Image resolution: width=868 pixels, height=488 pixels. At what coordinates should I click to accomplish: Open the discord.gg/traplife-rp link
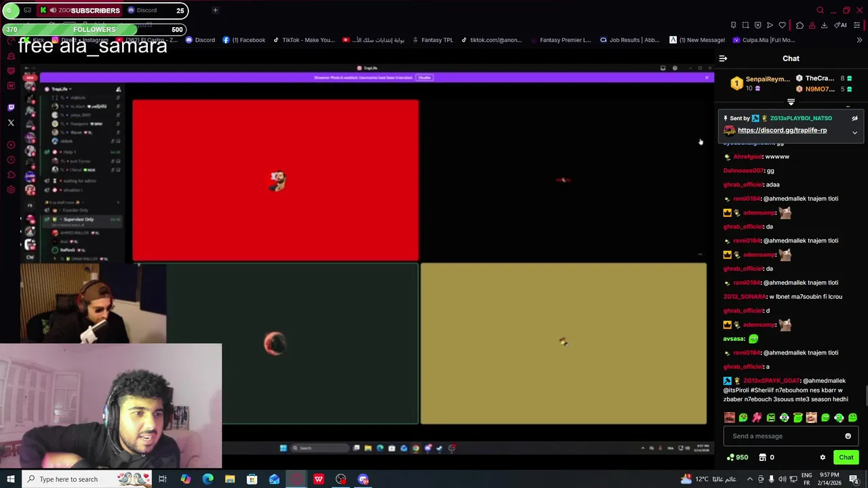coord(782,130)
